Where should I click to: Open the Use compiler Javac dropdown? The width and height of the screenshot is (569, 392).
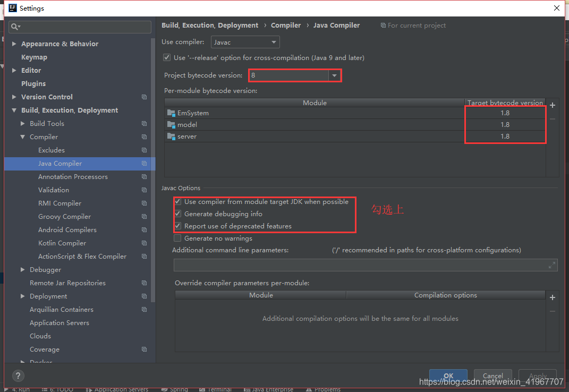coord(245,42)
